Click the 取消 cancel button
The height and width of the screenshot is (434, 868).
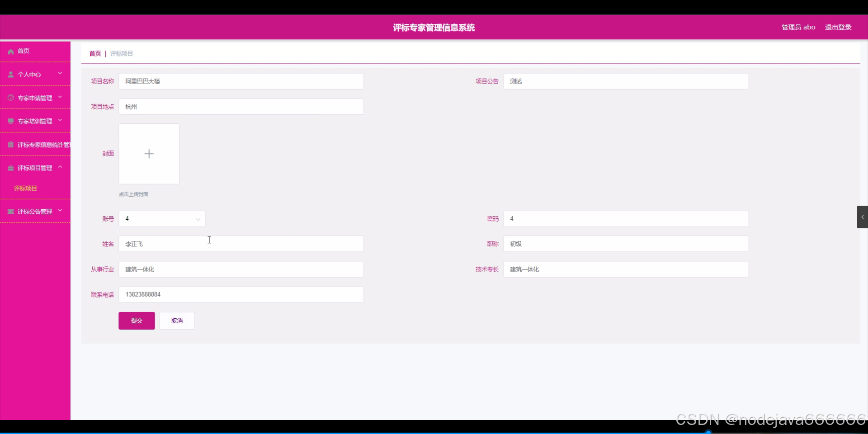click(x=177, y=321)
